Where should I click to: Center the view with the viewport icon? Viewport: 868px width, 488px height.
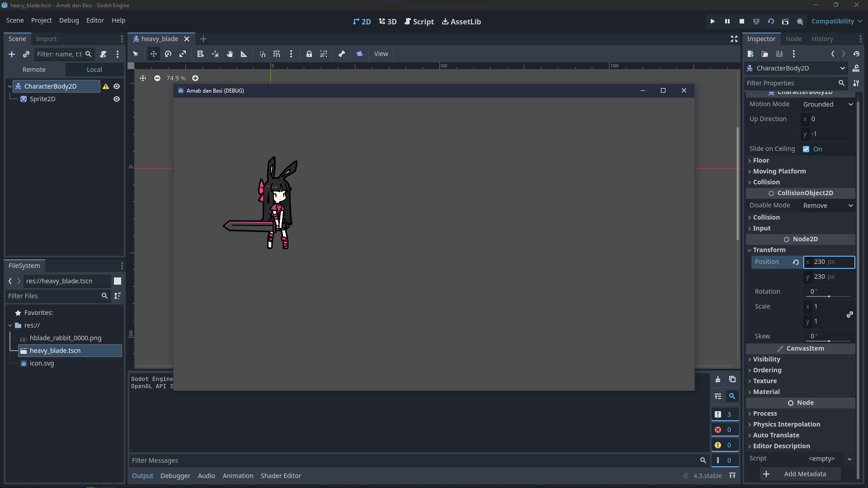pos(143,78)
